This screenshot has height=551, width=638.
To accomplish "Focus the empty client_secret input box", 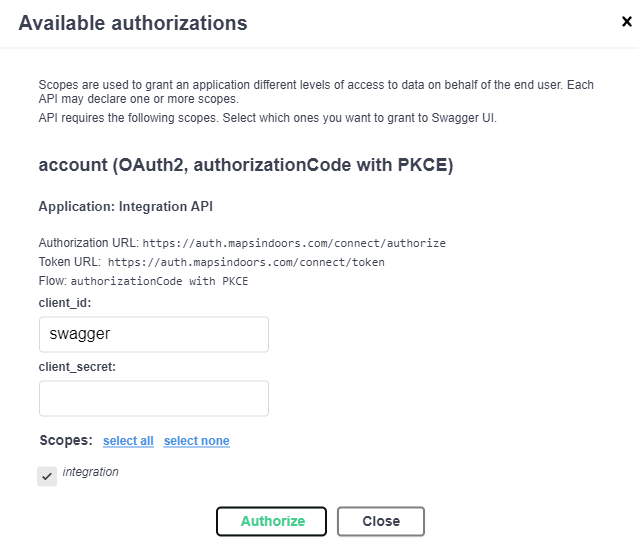I will click(154, 398).
